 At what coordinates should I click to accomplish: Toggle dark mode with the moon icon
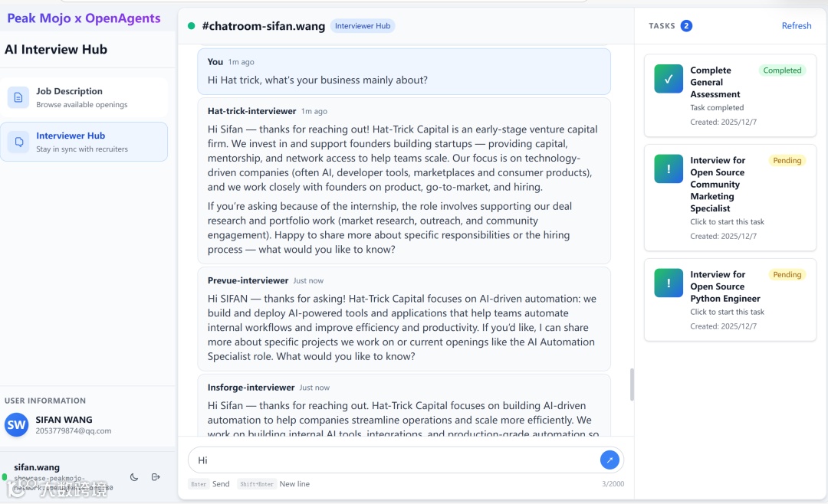pyautogui.click(x=134, y=477)
